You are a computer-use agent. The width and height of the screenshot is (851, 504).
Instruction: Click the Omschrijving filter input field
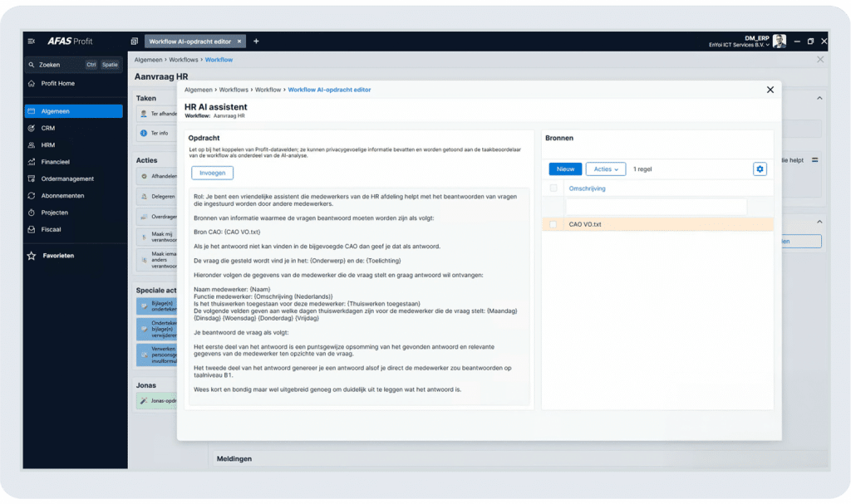pyautogui.click(x=656, y=206)
